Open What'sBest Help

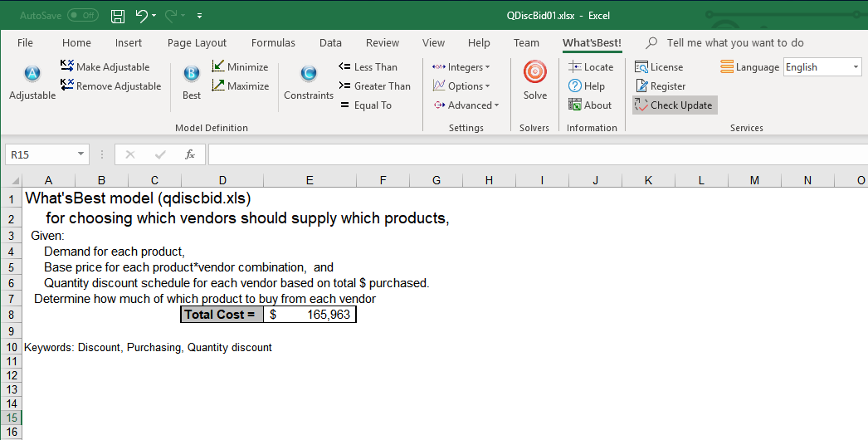pos(586,86)
